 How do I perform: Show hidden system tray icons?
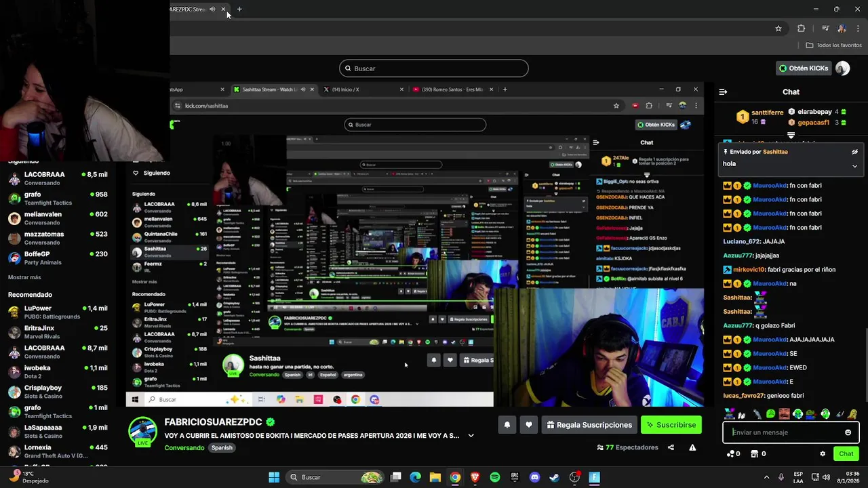click(x=766, y=477)
